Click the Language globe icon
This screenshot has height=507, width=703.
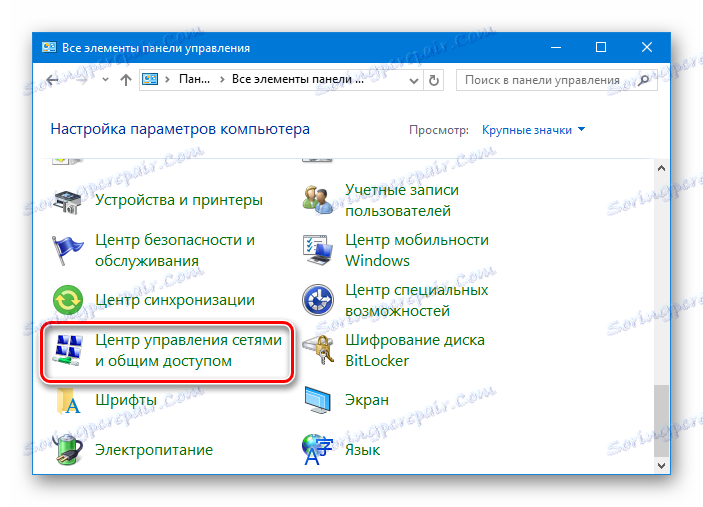coord(317,449)
